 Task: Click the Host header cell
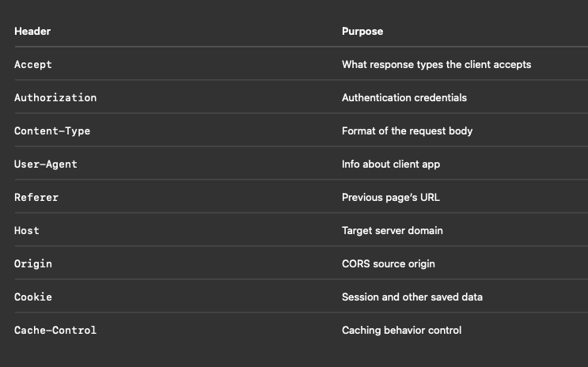27,230
